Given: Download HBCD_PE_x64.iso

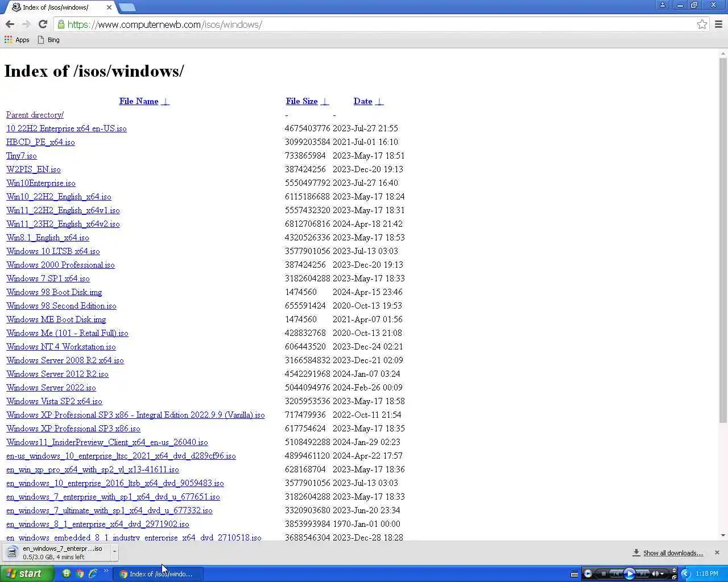Looking at the screenshot, I should point(40,142).
